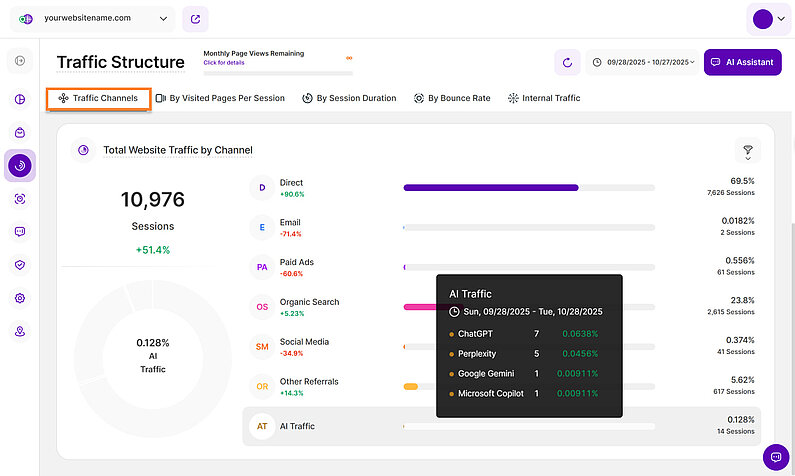Open the settings gear sidebar icon
The height and width of the screenshot is (476, 795).
[x=20, y=298]
